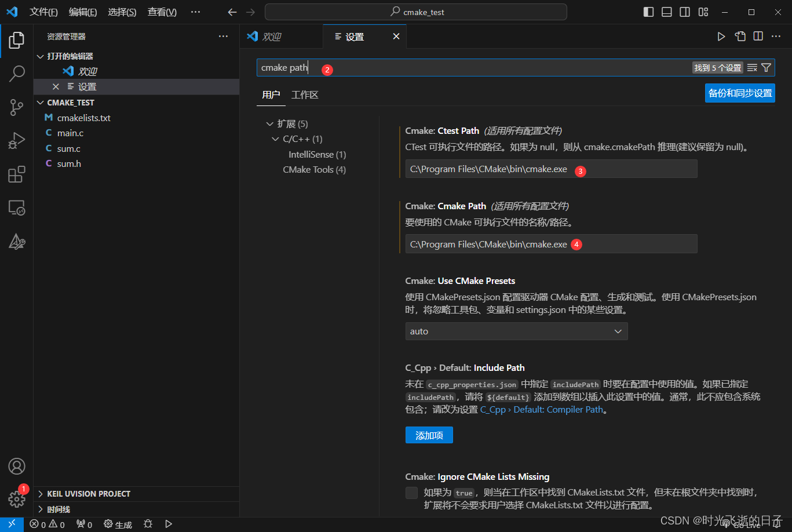Click the 生成 build button in status bar
This screenshot has width=792, height=532.
click(118, 524)
